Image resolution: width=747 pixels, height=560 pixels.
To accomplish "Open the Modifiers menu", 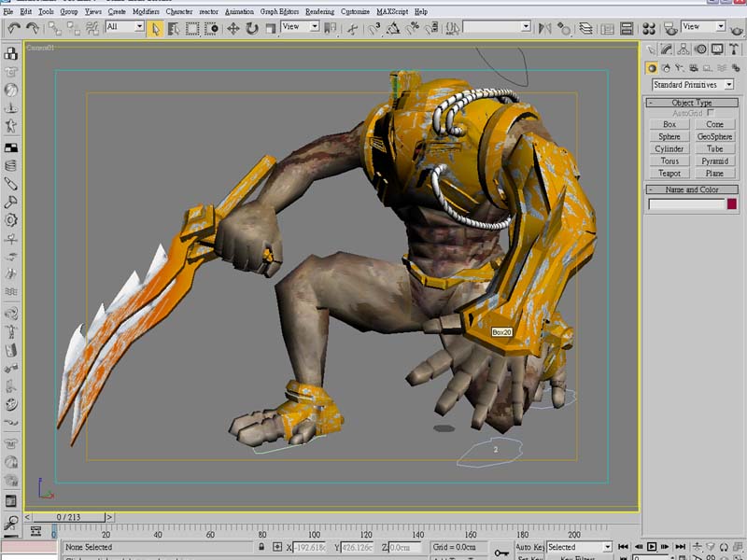I will pos(146,11).
